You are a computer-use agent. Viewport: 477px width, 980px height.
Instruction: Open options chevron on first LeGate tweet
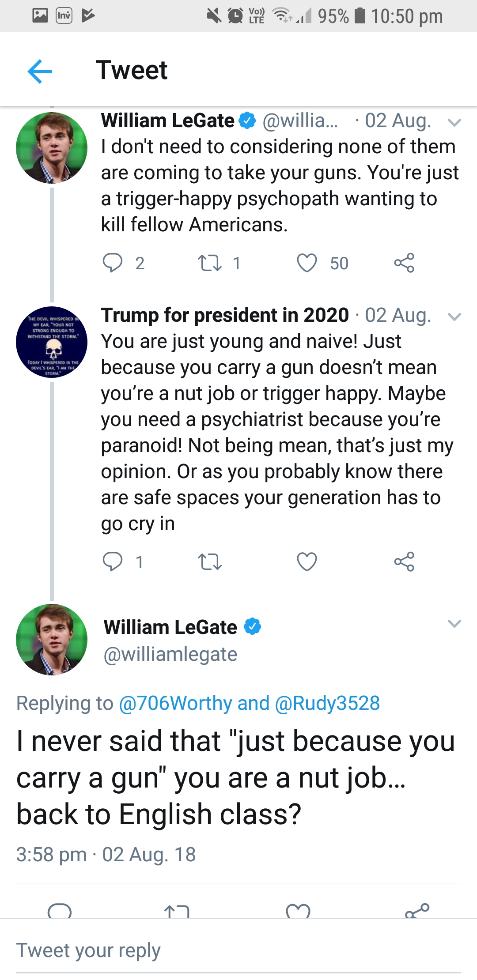tap(454, 122)
